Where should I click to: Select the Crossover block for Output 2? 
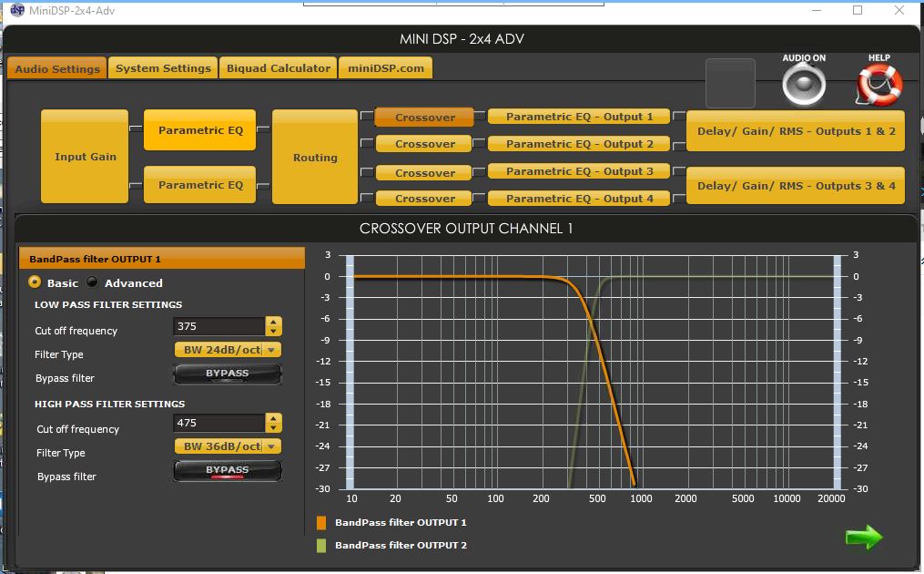(x=424, y=143)
